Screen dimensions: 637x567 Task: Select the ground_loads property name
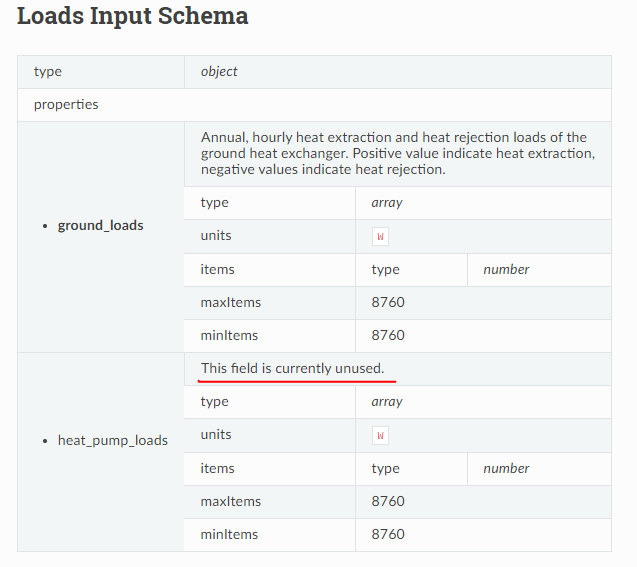click(x=100, y=226)
